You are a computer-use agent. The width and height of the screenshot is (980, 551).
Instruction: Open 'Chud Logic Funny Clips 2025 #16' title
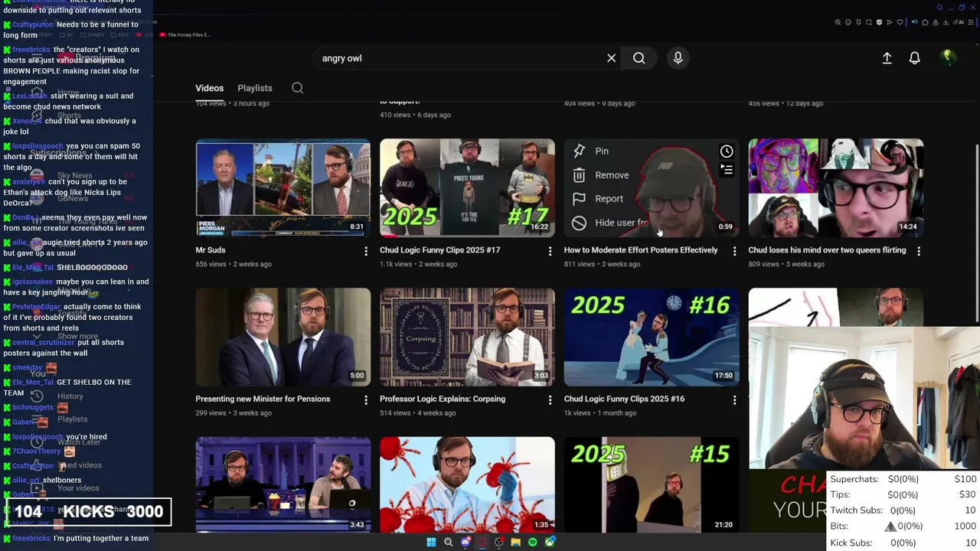coord(624,399)
